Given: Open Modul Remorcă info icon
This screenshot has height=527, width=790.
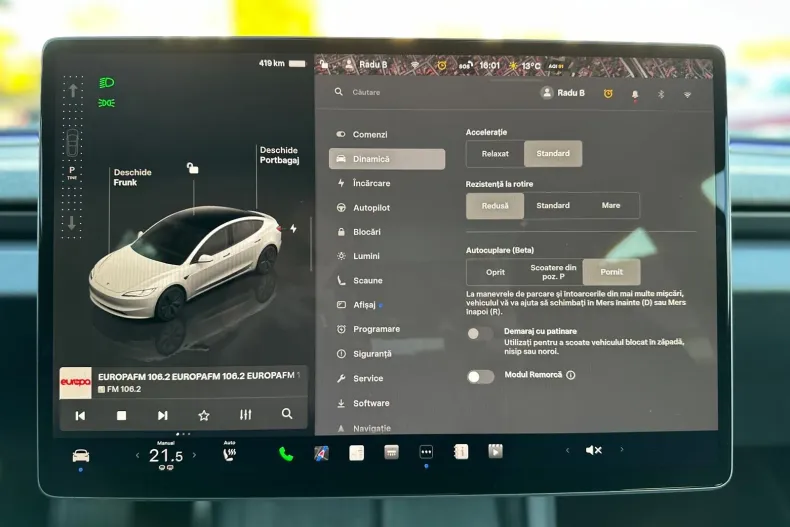Looking at the screenshot, I should pyautogui.click(x=570, y=375).
